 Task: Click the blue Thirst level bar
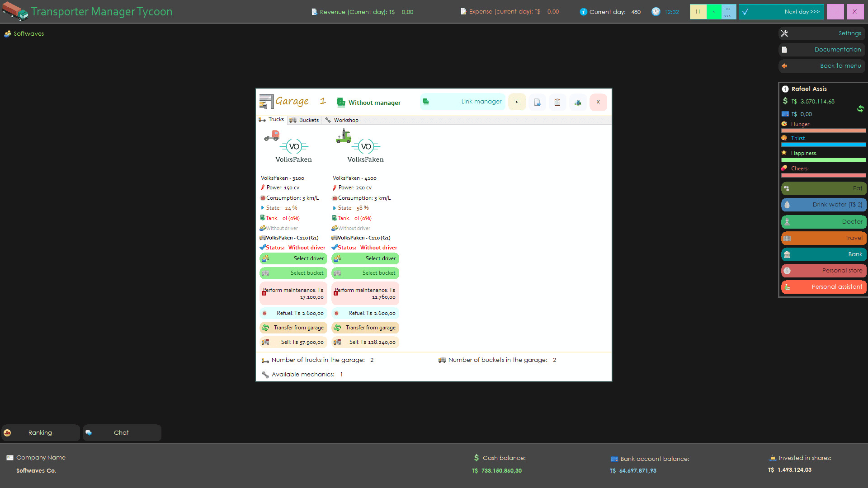click(823, 145)
